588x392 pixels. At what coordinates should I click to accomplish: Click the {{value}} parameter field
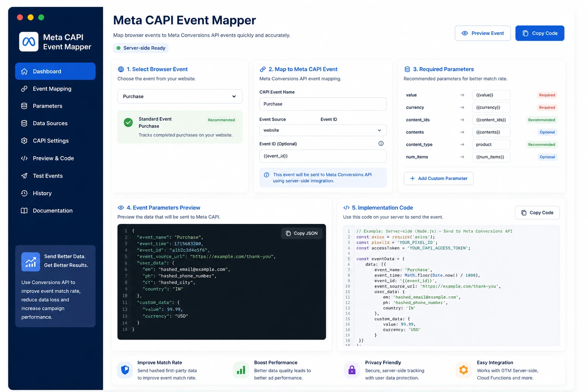tap(491, 95)
